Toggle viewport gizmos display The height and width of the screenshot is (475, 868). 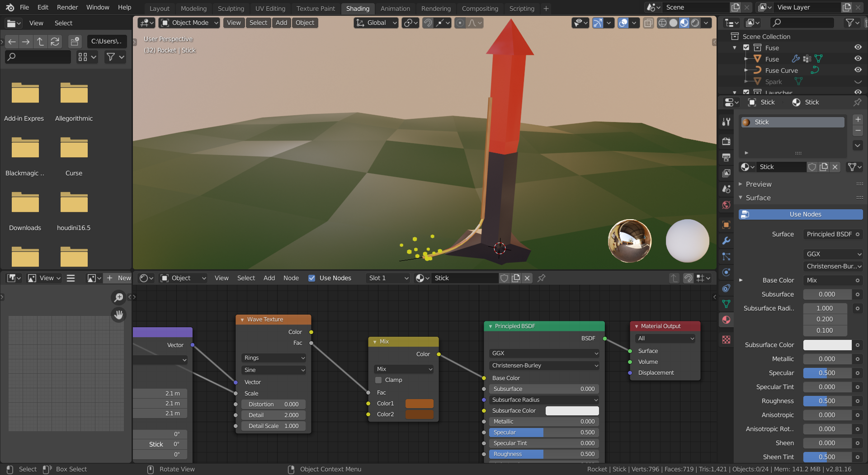point(598,23)
